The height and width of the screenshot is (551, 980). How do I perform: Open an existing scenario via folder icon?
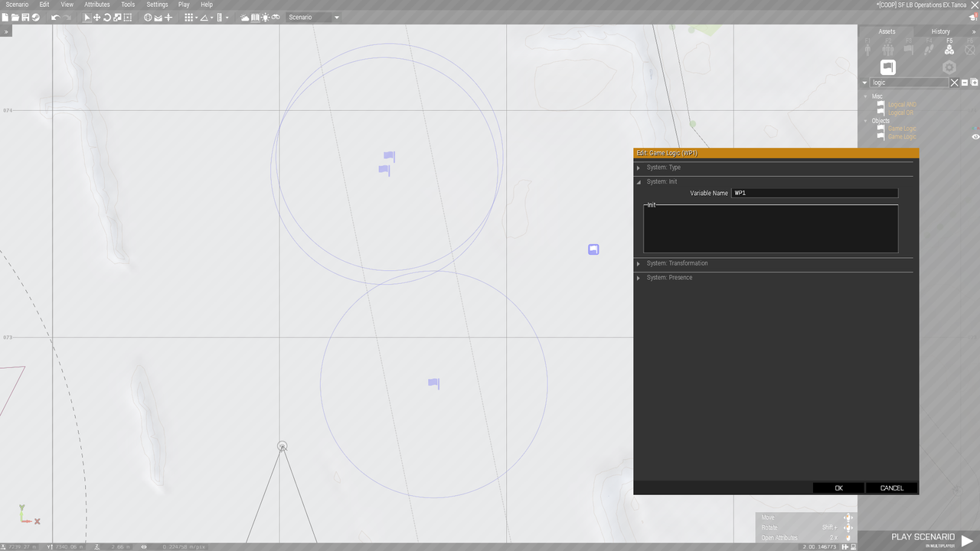[x=15, y=18]
